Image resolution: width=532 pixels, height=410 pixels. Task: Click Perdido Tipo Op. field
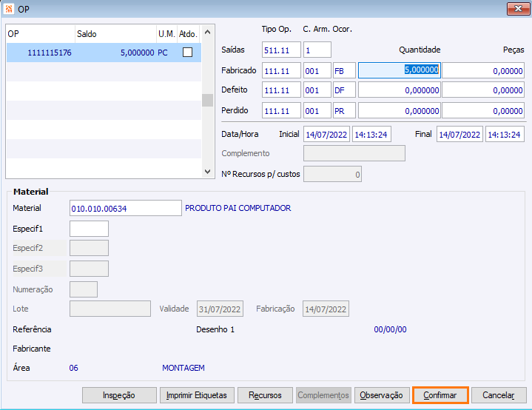(x=281, y=111)
